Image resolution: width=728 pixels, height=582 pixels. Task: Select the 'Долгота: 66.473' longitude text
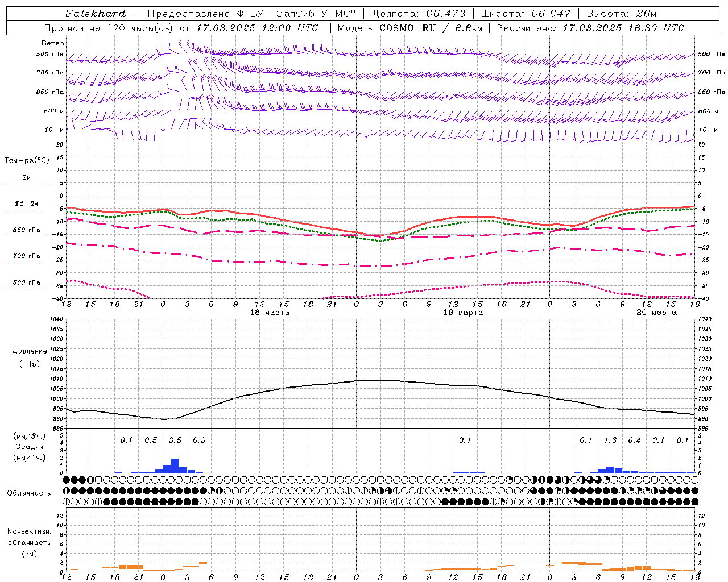419,14
